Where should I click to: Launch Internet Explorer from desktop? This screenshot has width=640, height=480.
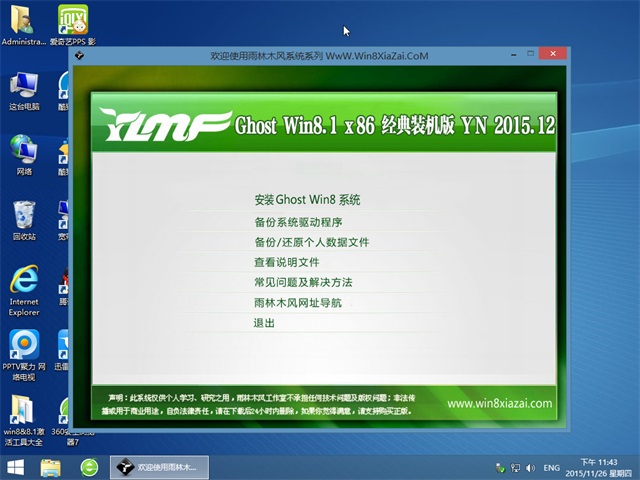tap(24, 290)
